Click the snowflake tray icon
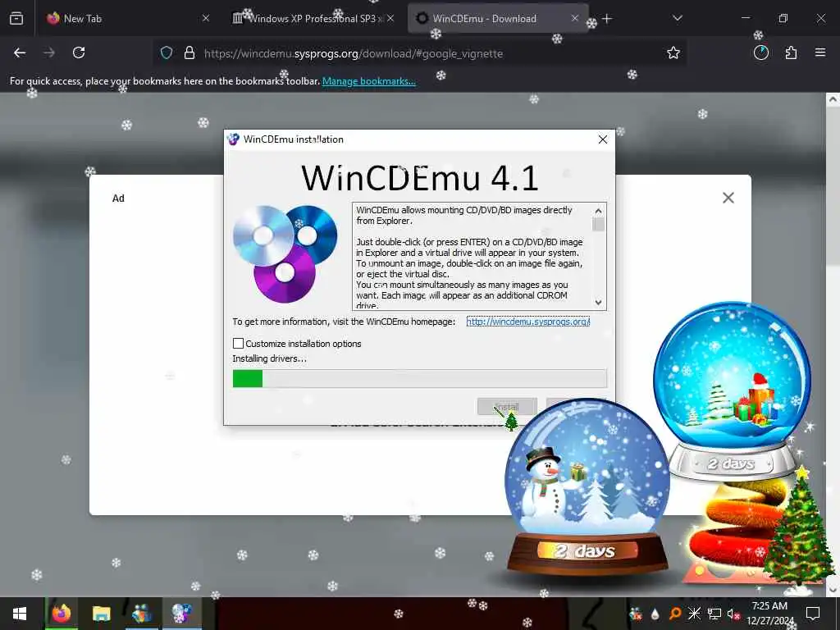 pyautogui.click(x=694, y=614)
